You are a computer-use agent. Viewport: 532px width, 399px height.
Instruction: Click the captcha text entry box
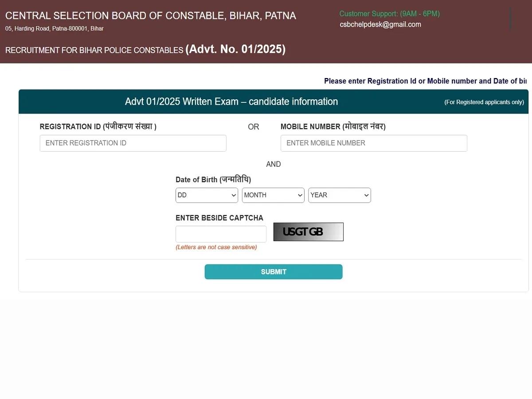tap(221, 234)
